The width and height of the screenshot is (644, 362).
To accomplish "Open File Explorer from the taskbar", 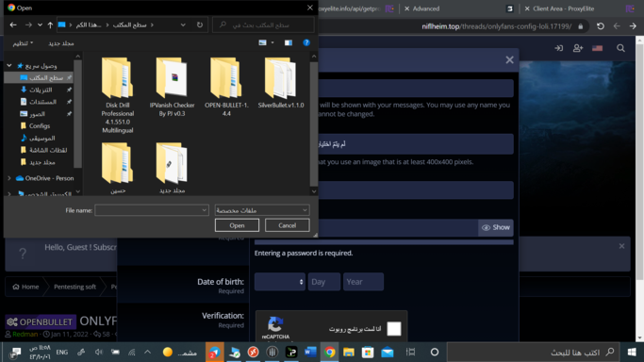I will tap(349, 353).
